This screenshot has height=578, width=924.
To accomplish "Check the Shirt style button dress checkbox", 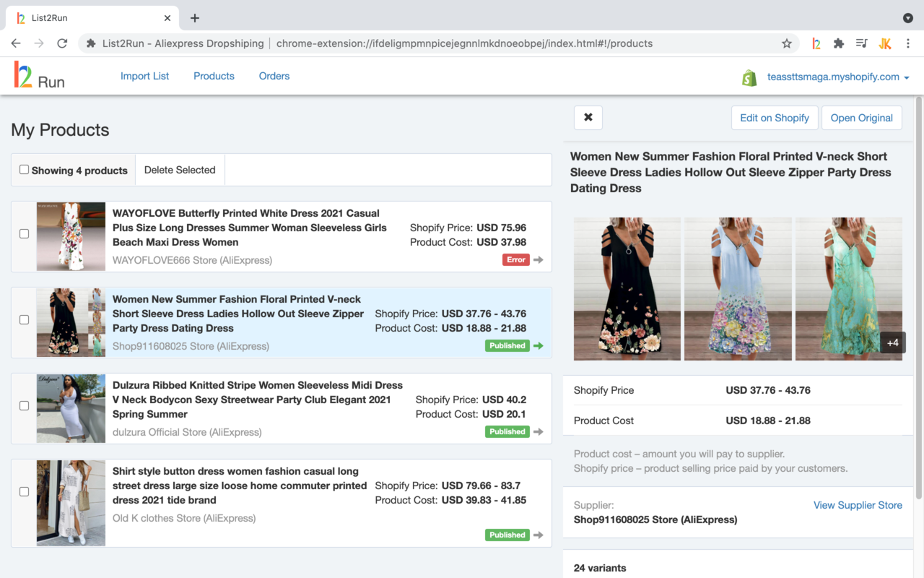I will 24,491.
